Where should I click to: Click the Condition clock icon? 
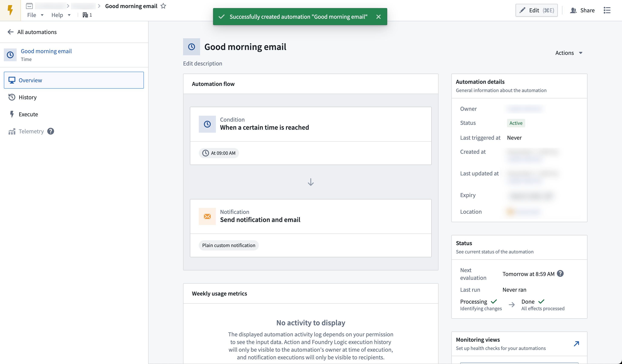click(x=207, y=124)
